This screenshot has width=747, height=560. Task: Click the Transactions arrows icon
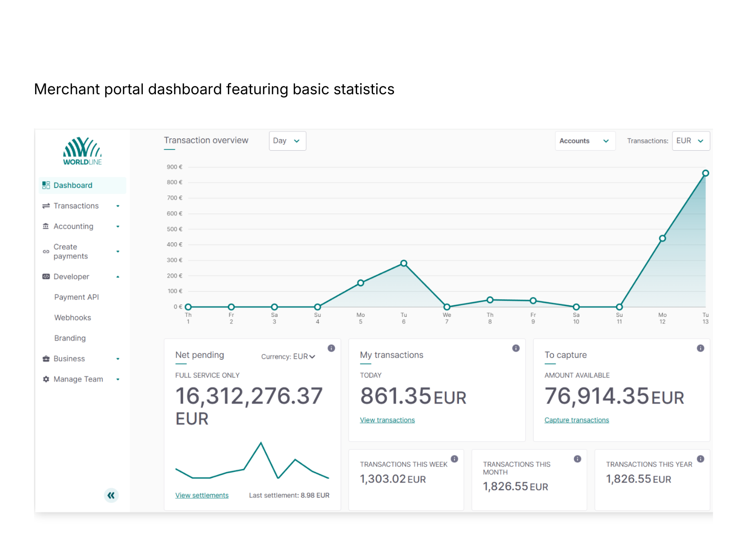(x=46, y=206)
